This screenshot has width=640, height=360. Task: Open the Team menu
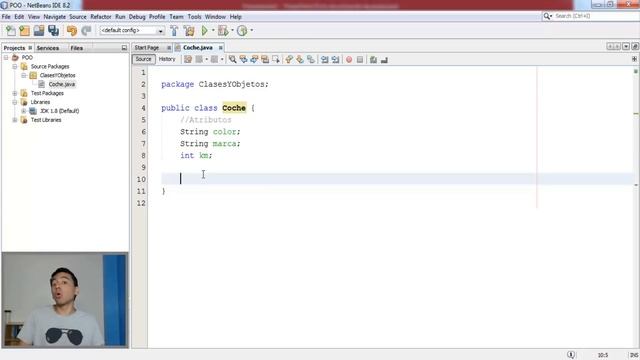click(176, 17)
